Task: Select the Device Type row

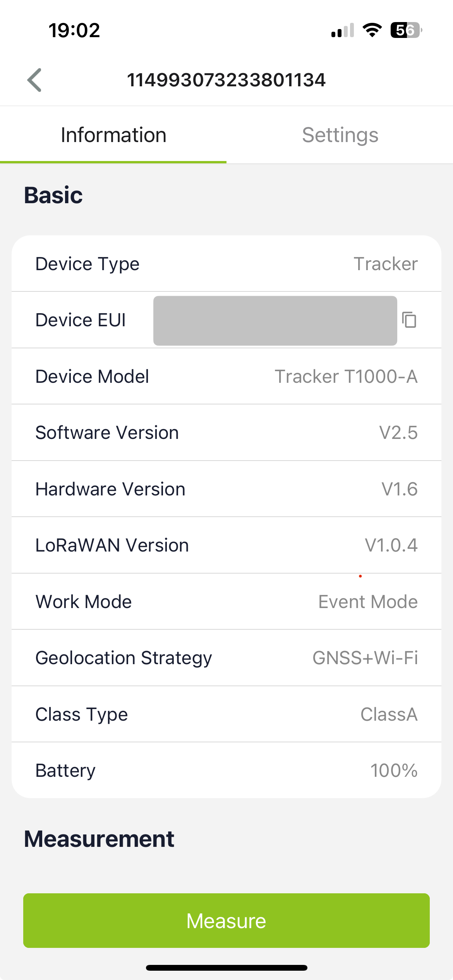Action: click(226, 264)
